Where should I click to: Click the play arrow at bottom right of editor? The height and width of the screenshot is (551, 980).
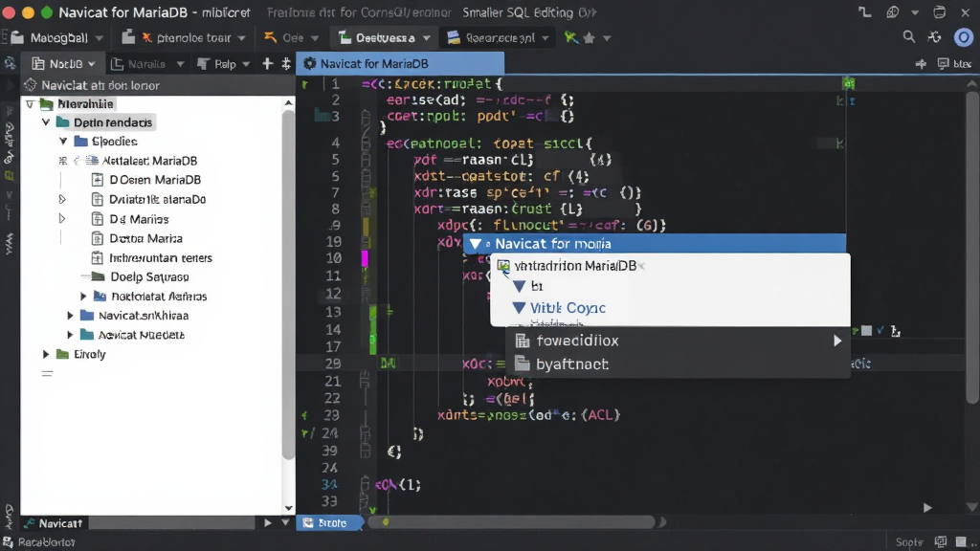tap(927, 508)
